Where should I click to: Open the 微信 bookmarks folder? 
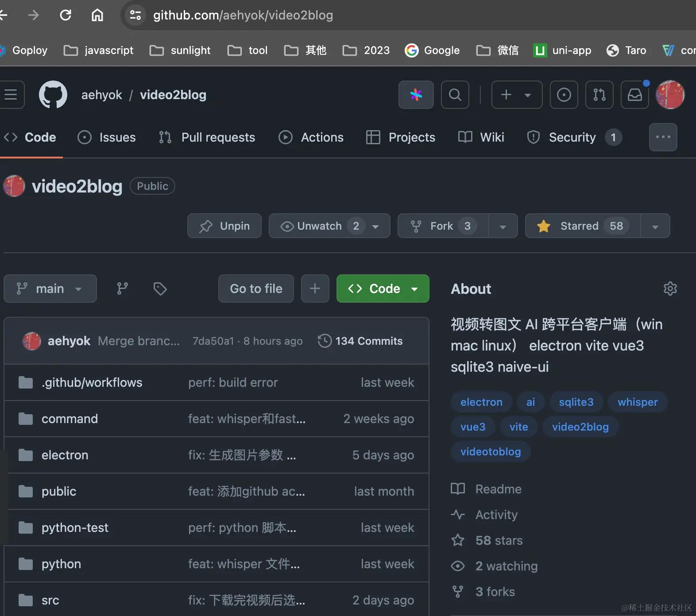[x=497, y=50]
